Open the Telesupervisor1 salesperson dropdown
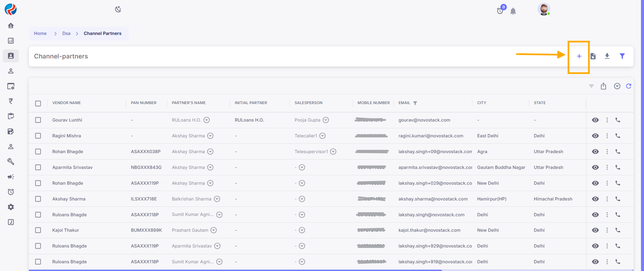This screenshot has width=644, height=271. coord(333,151)
